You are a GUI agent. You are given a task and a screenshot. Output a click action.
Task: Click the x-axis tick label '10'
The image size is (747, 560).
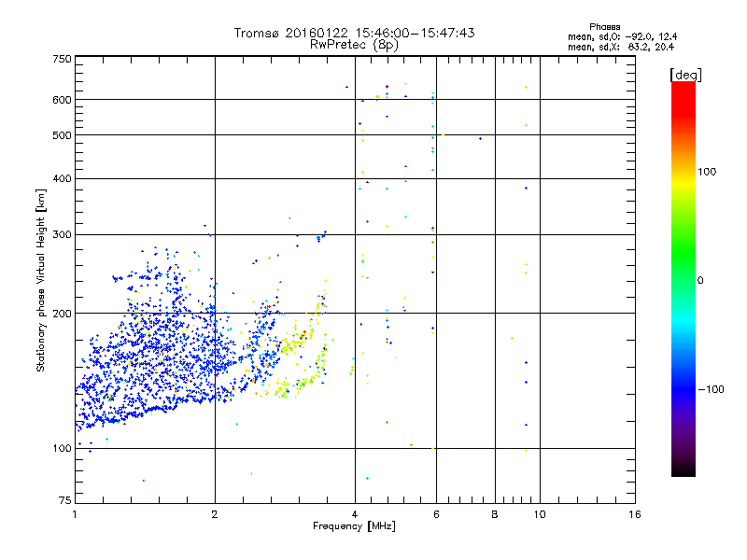pyautogui.click(x=540, y=514)
